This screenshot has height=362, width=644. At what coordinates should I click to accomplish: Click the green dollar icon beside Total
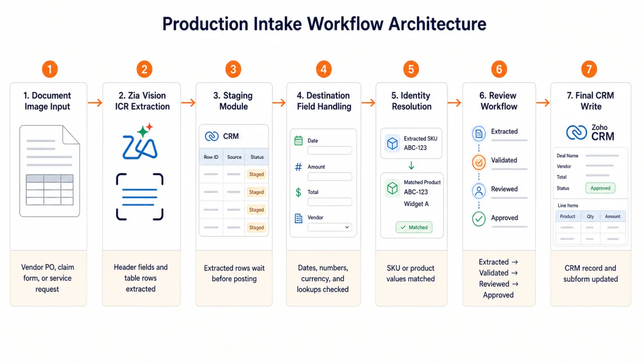point(298,192)
